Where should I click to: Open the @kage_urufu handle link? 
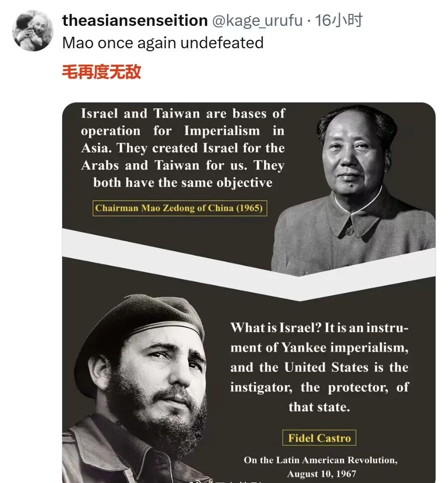(257, 20)
